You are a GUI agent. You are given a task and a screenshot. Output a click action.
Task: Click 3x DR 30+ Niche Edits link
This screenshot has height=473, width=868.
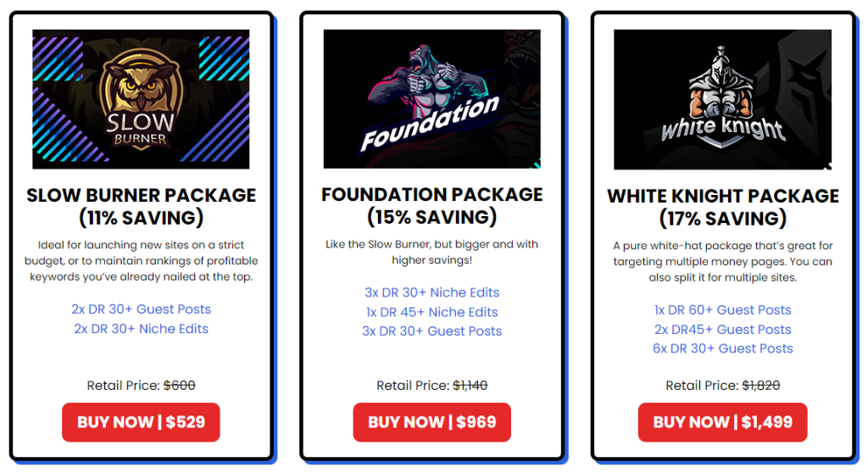[431, 292]
